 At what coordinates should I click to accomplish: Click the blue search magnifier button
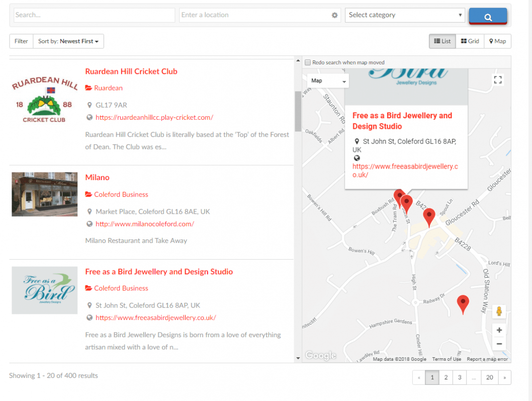tap(488, 16)
